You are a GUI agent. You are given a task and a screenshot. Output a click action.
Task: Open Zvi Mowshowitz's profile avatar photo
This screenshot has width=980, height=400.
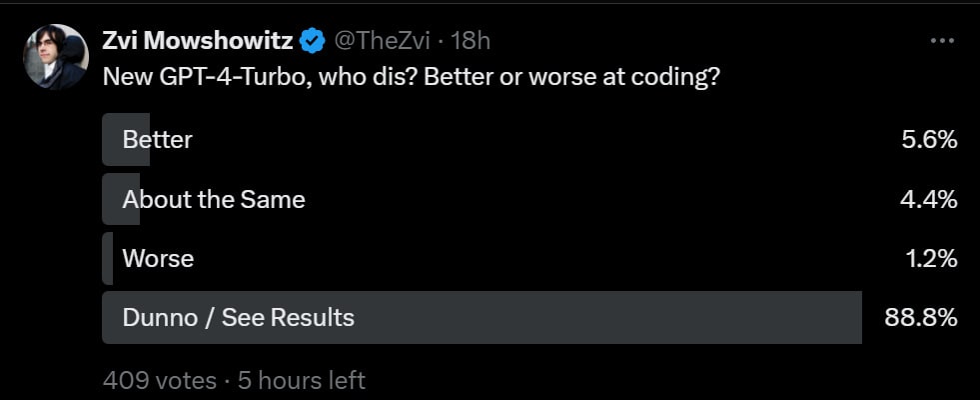[56, 57]
